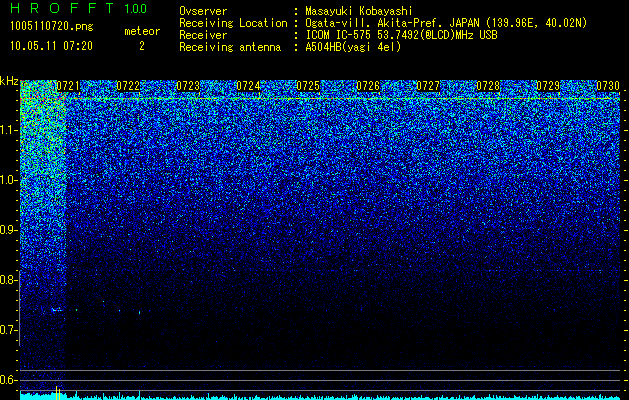The height and width of the screenshot is (400, 629).
Task: Click the date stamp 10.05.11 07:20
Action: click(x=51, y=46)
